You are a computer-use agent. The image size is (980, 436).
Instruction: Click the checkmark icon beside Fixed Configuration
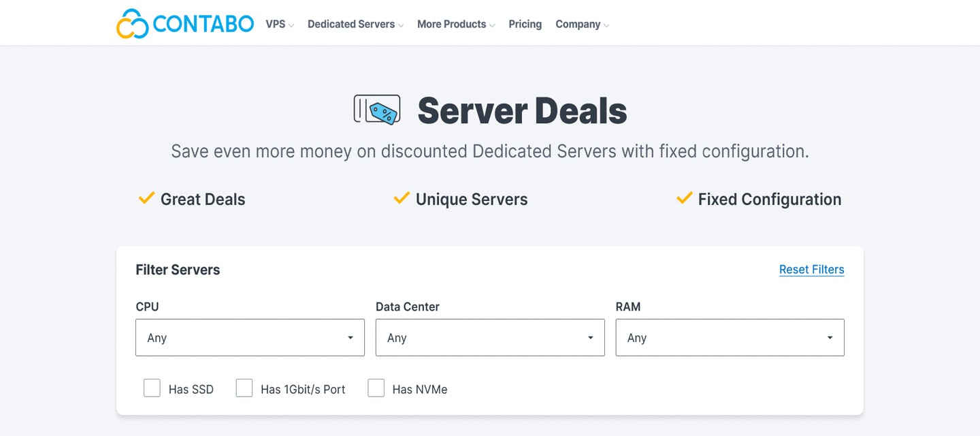684,198
